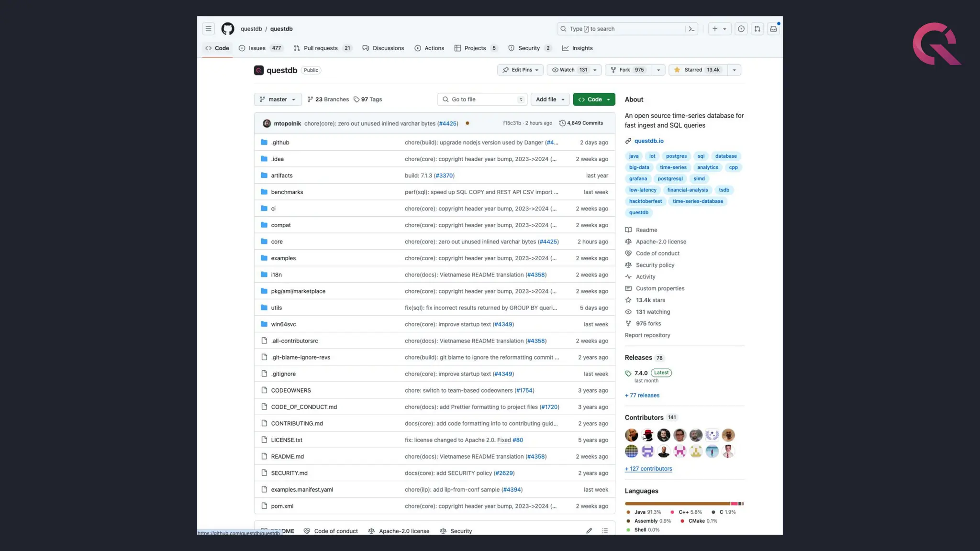Open pull requests shortcut icon in header
The width and height of the screenshot is (980, 551).
point(757,29)
